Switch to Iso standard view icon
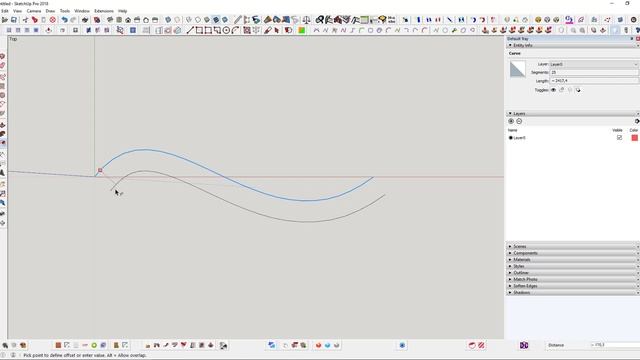This screenshot has height=360, width=640. click(x=110, y=20)
